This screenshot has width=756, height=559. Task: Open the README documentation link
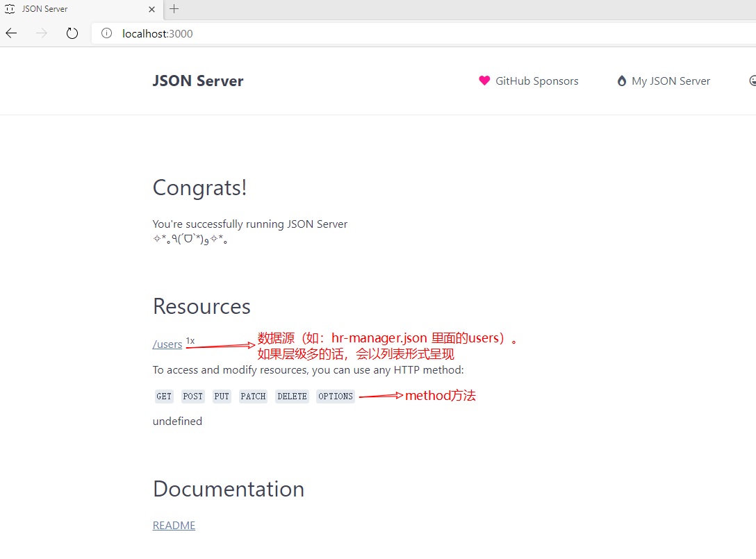(x=174, y=526)
